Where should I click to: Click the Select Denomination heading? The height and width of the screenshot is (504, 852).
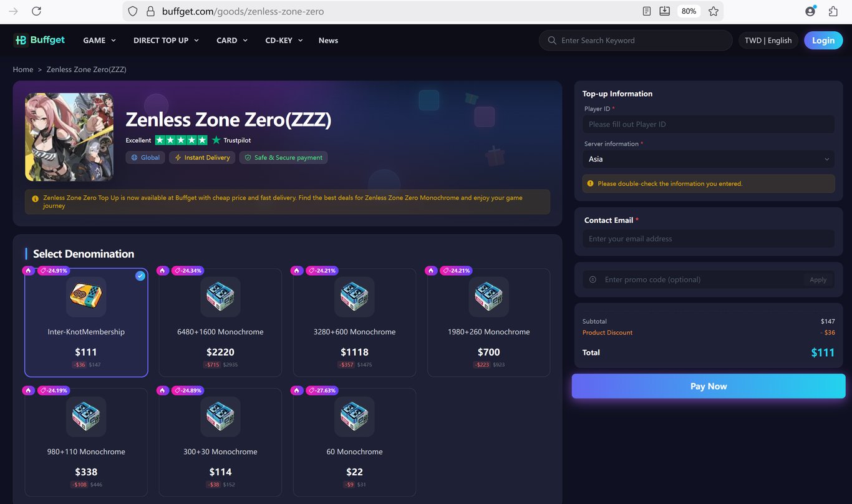pyautogui.click(x=84, y=254)
